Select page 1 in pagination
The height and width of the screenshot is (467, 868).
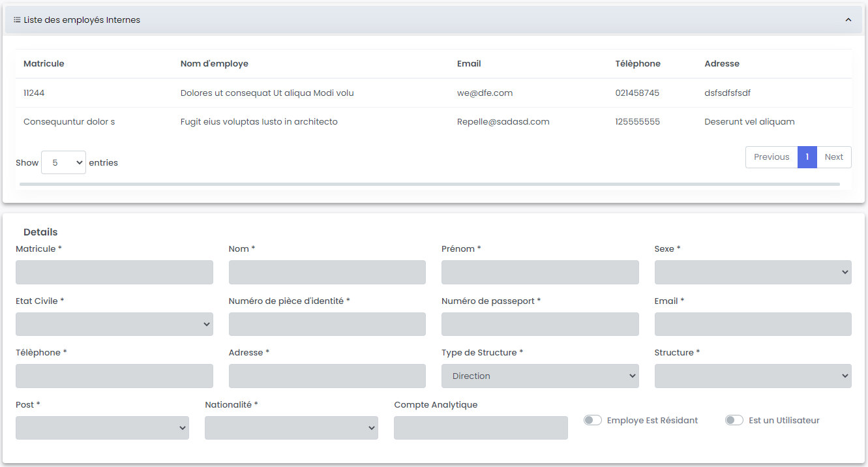(807, 157)
